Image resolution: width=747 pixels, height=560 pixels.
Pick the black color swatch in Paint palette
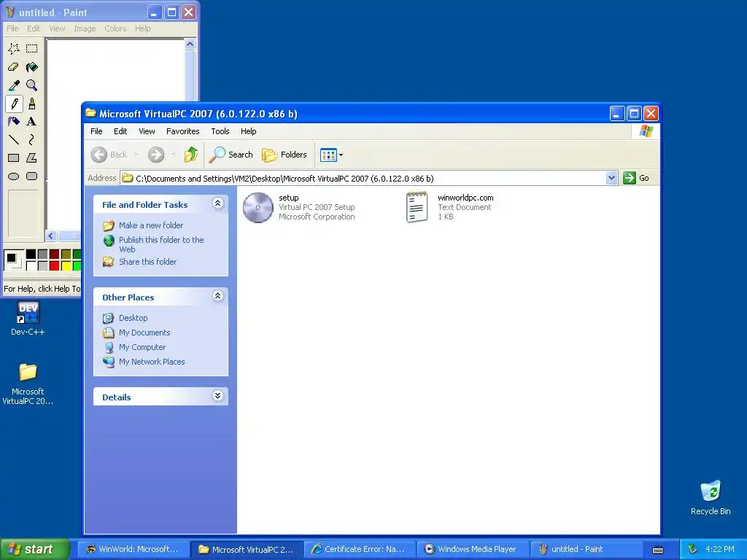point(31,254)
